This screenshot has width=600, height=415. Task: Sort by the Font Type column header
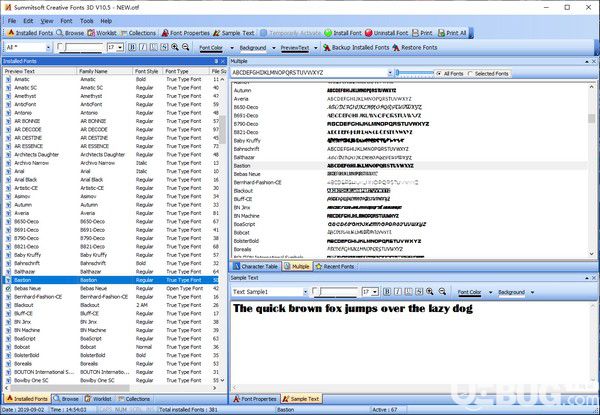[186, 71]
